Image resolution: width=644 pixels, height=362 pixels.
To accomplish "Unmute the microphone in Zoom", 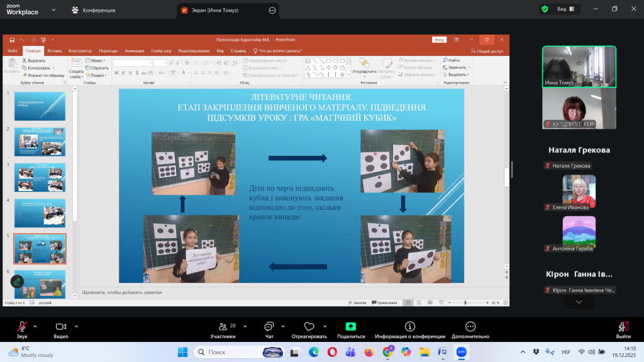I will [21, 327].
